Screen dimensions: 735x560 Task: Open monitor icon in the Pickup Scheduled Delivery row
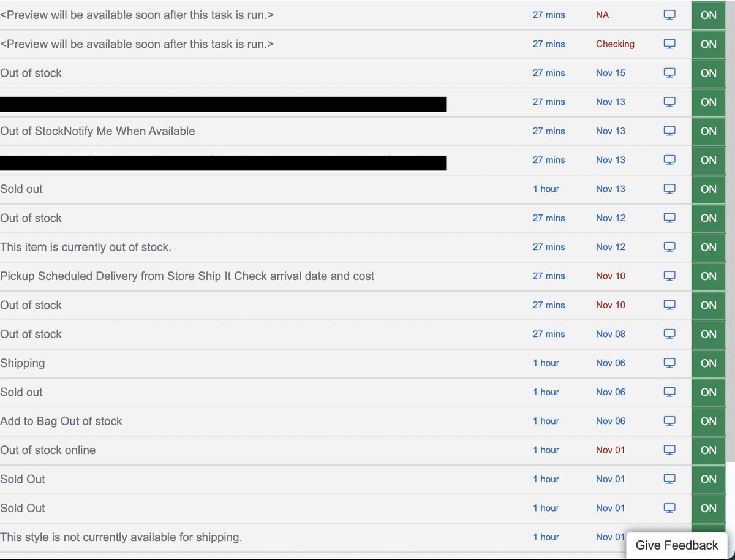(x=669, y=276)
